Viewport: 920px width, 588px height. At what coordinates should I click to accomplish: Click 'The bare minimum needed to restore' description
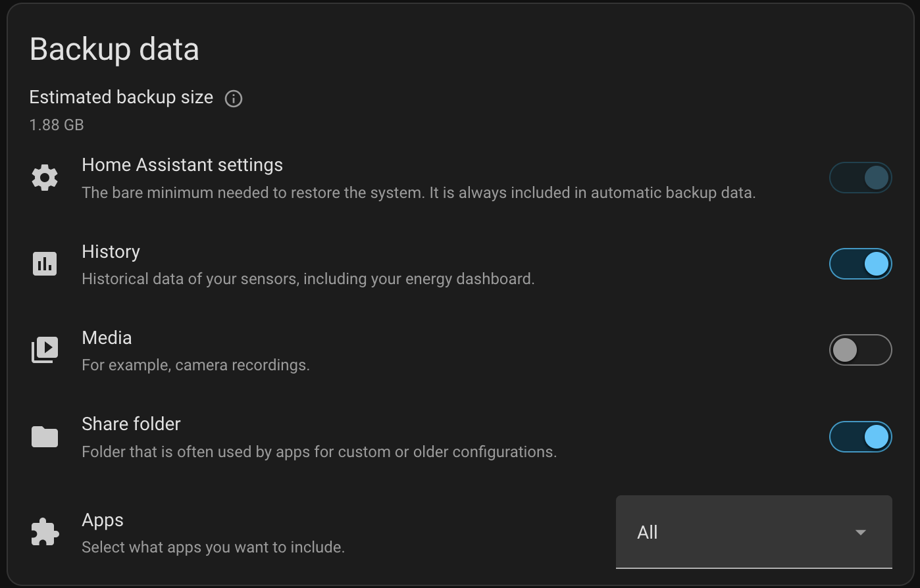(x=419, y=193)
